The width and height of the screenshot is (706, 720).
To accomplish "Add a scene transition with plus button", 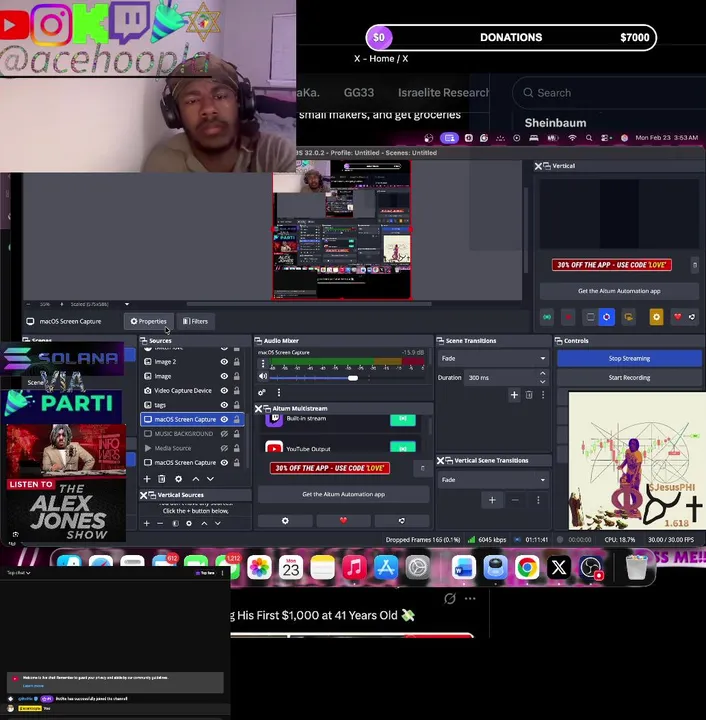I will click(514, 395).
